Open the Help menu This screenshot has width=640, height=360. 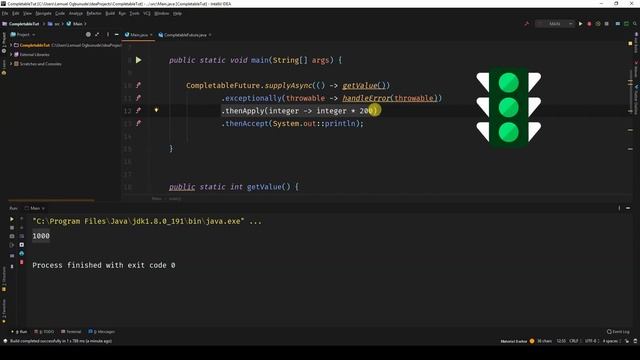177,13
